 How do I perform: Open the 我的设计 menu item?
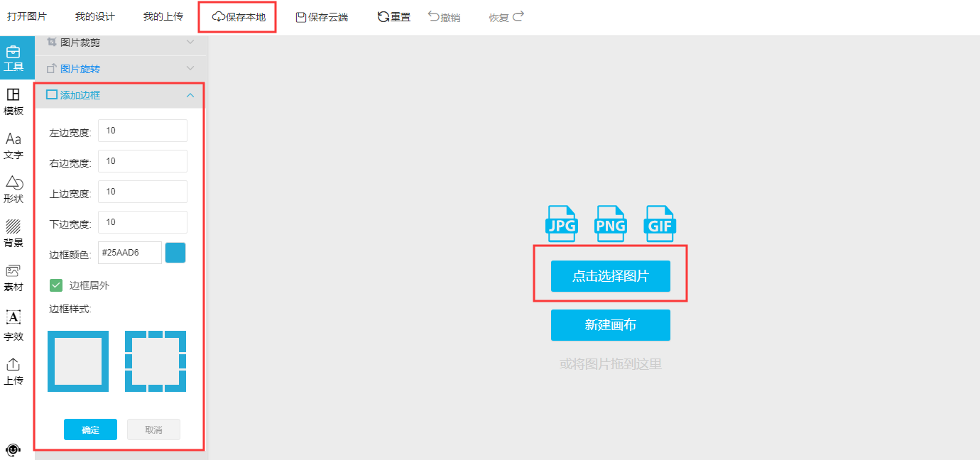pyautogui.click(x=95, y=16)
